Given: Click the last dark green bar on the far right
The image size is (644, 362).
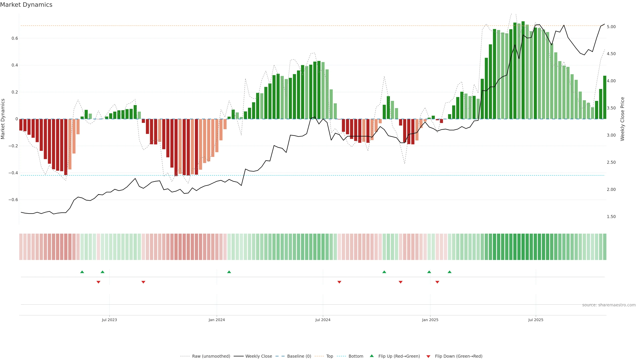Looking at the screenshot, I should point(604,97).
